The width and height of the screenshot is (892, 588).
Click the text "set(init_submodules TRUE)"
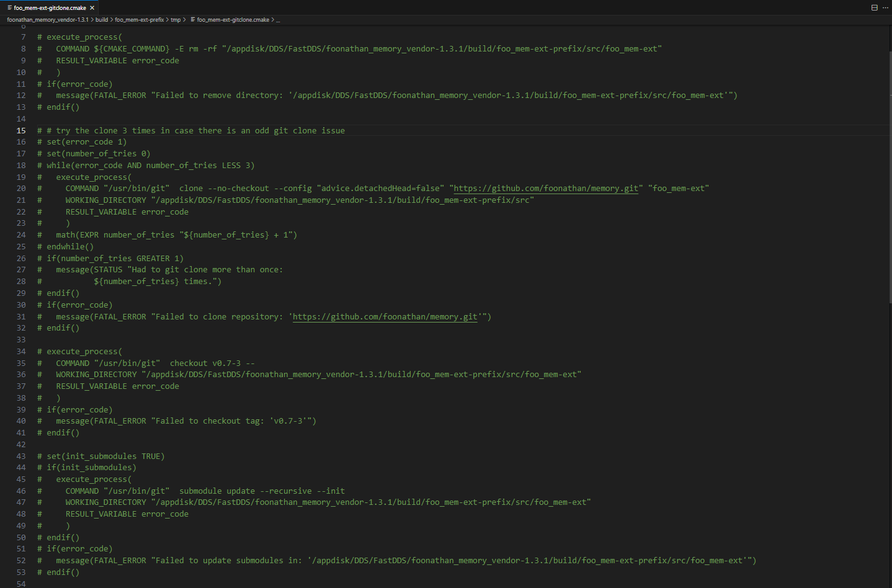click(105, 457)
